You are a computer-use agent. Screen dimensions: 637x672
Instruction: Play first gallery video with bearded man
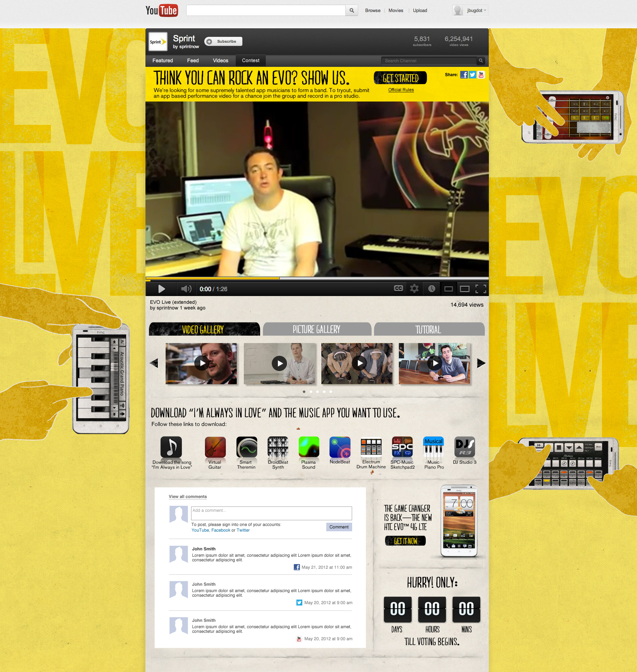click(201, 363)
